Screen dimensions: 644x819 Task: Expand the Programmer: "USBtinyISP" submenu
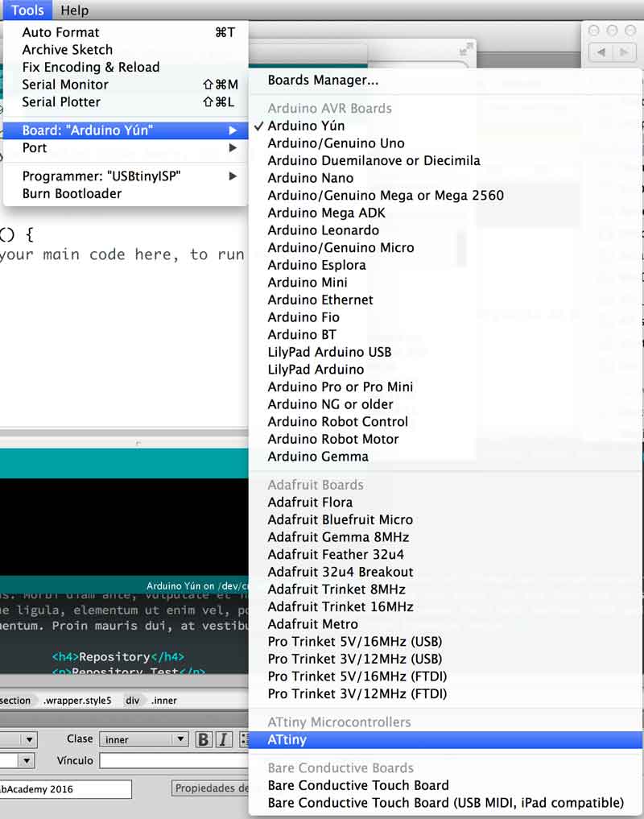click(126, 176)
